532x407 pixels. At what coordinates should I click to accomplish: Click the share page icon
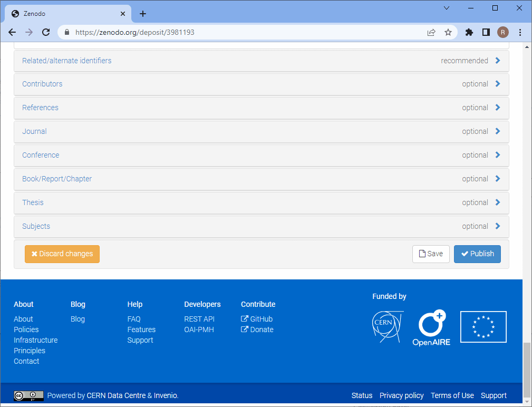pos(431,32)
